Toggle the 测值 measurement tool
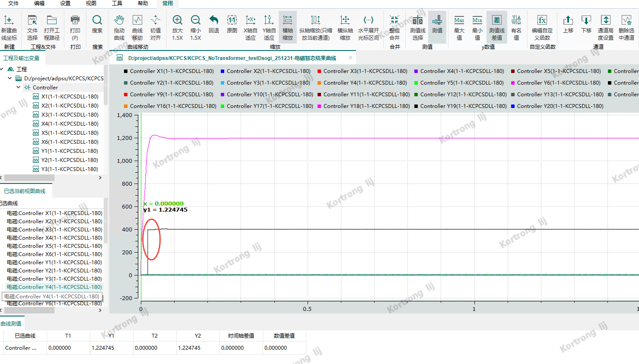This screenshot has height=364, width=639. pos(437,20)
